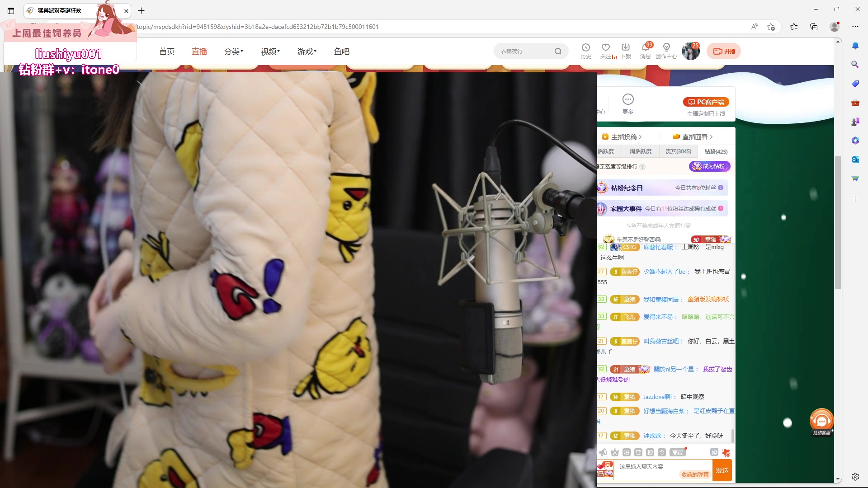Click 成为钻粉 button
This screenshot has height=488, width=868.
tap(710, 166)
